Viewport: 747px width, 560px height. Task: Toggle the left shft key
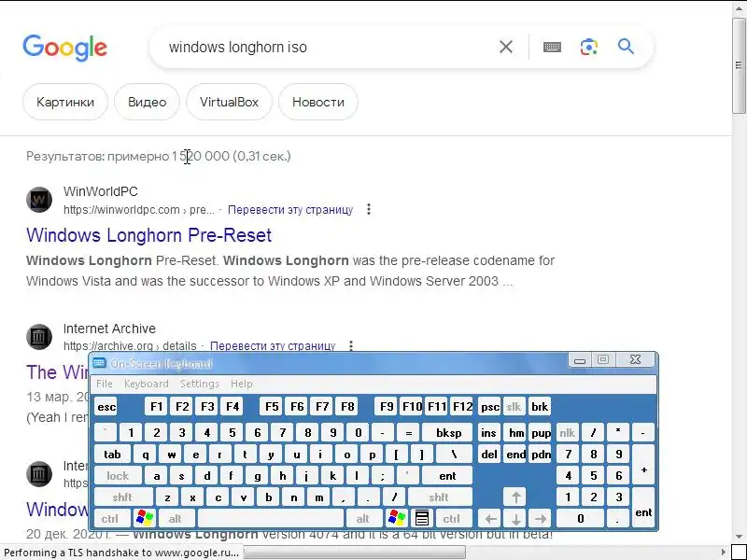[x=123, y=497]
